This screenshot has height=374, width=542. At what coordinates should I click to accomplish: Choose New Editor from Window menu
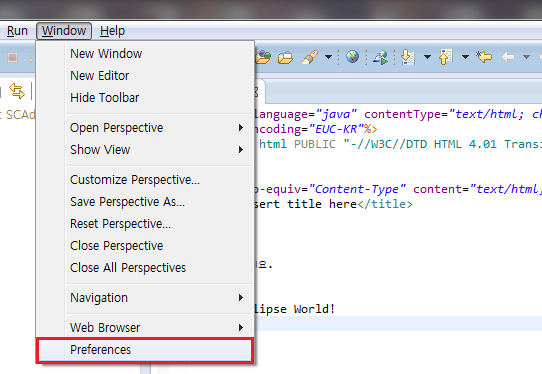[x=145, y=75]
